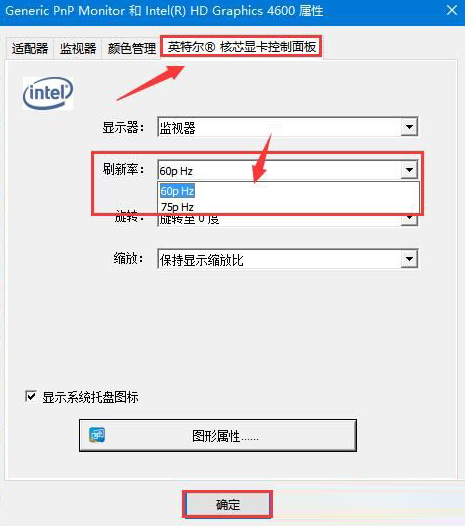The width and height of the screenshot is (465, 526).
Task: Open the 缩放 dropdown arrow
Action: (x=409, y=259)
